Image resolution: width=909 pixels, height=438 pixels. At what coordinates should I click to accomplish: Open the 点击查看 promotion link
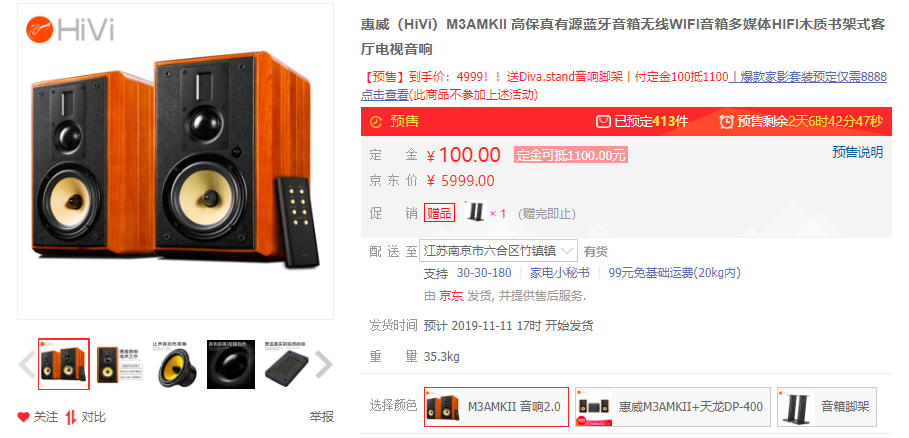coord(384,95)
